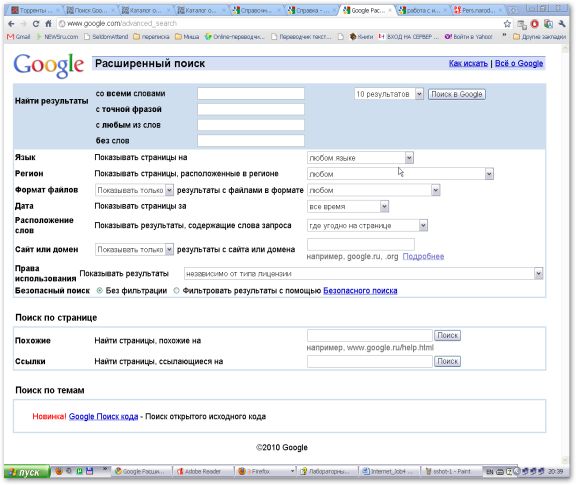
Task: Click the extension icon left of the wrench
Action: tap(548, 24)
